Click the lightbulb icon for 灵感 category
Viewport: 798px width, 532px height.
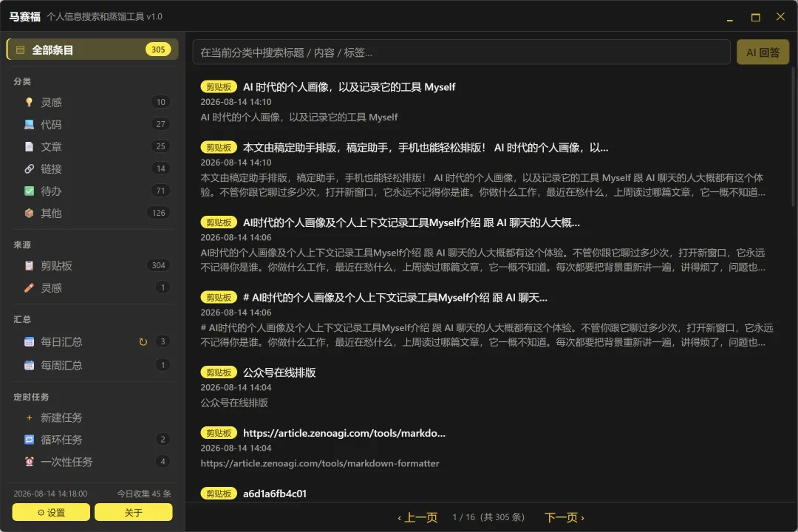point(29,102)
